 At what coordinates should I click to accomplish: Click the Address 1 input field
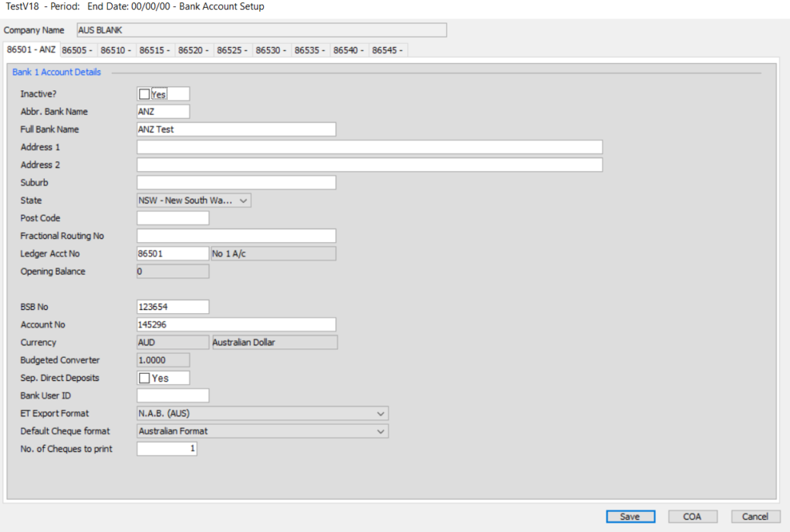369,146
